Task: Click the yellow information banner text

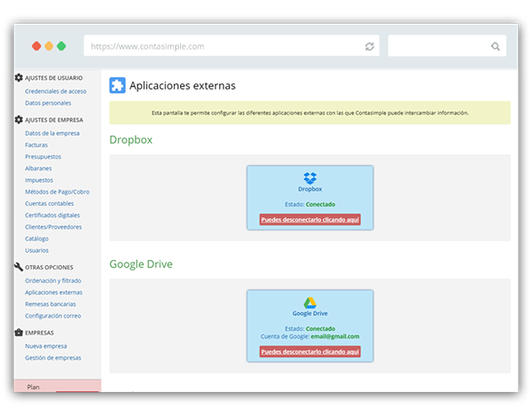Action: 309,113
